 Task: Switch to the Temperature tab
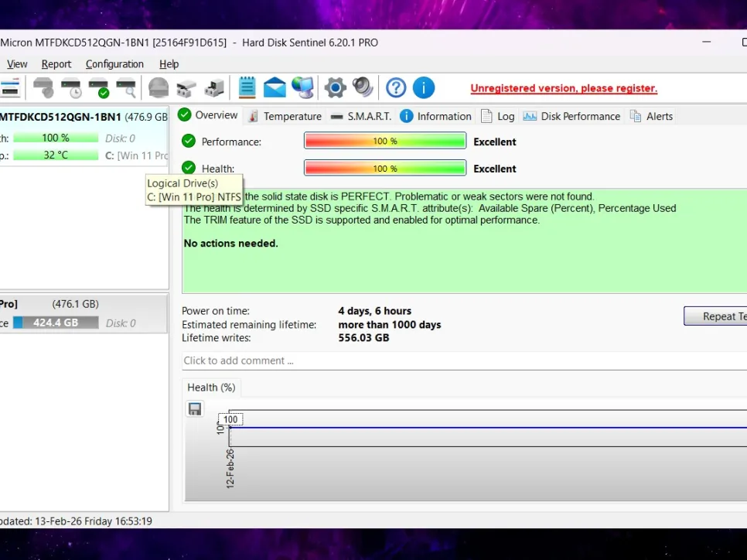point(285,116)
